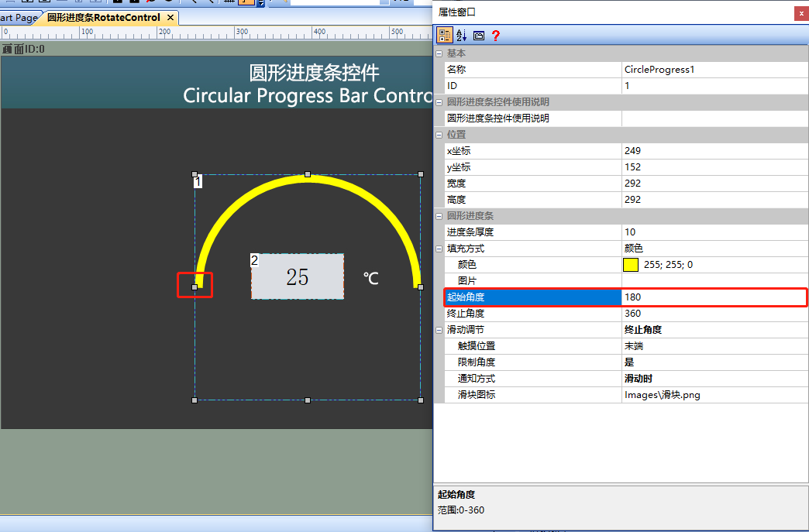This screenshot has height=532, width=809.
Task: Click the 范围:0-360 description text
Action: (461, 510)
